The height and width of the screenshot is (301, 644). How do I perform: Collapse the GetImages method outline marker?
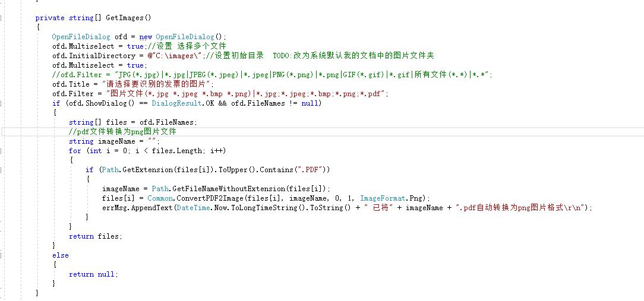(x=1, y=18)
